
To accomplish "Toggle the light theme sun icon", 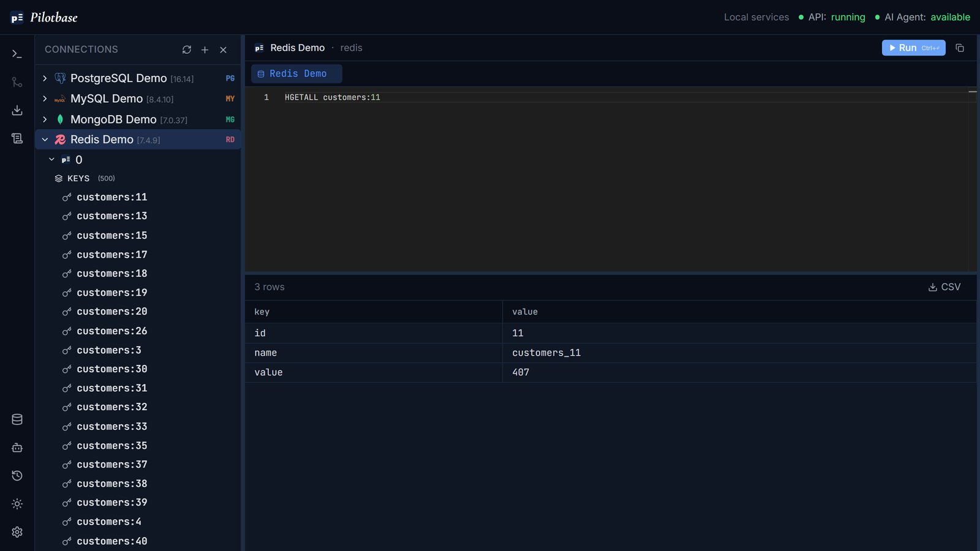I will click(x=17, y=504).
